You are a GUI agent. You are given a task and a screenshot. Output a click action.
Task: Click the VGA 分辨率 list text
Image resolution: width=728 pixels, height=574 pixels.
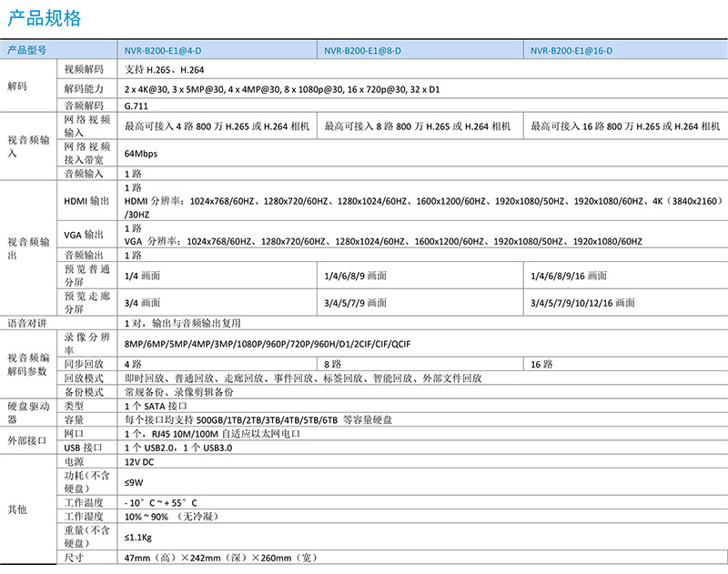[x=383, y=241]
